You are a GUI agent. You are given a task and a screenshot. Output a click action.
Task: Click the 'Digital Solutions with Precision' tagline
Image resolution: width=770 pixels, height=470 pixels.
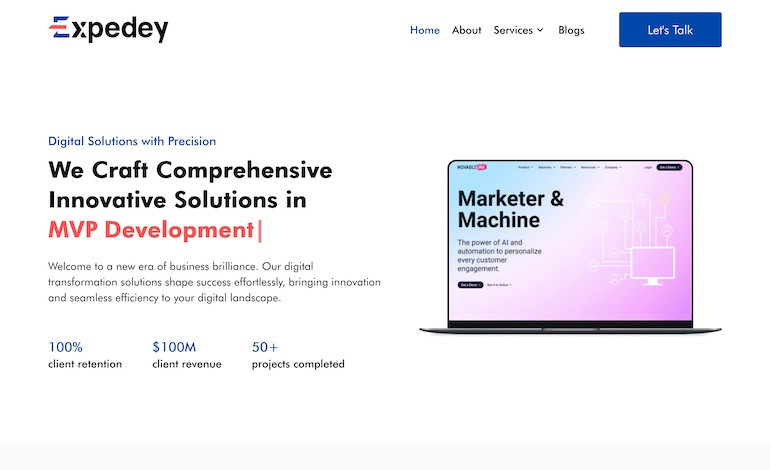[132, 141]
